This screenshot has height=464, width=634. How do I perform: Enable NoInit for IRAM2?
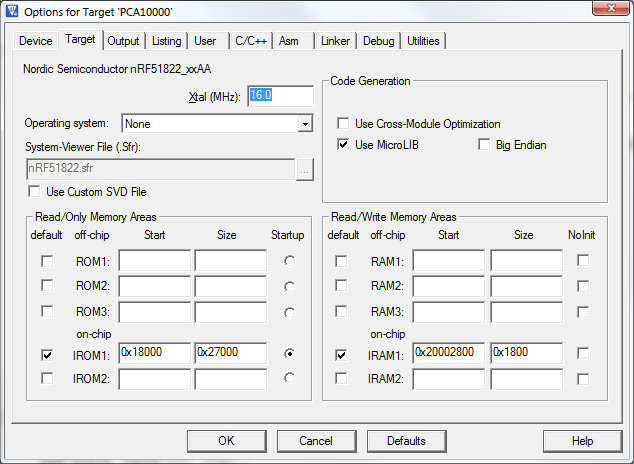(x=583, y=379)
